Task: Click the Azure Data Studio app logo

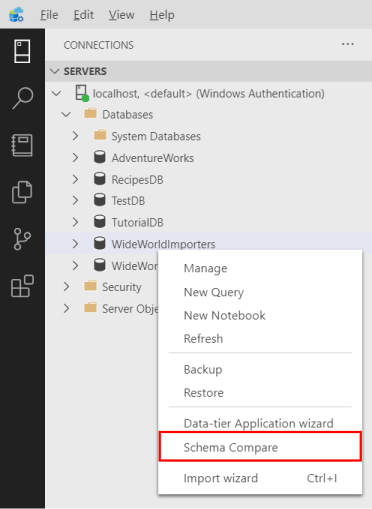Action: click(x=16, y=14)
